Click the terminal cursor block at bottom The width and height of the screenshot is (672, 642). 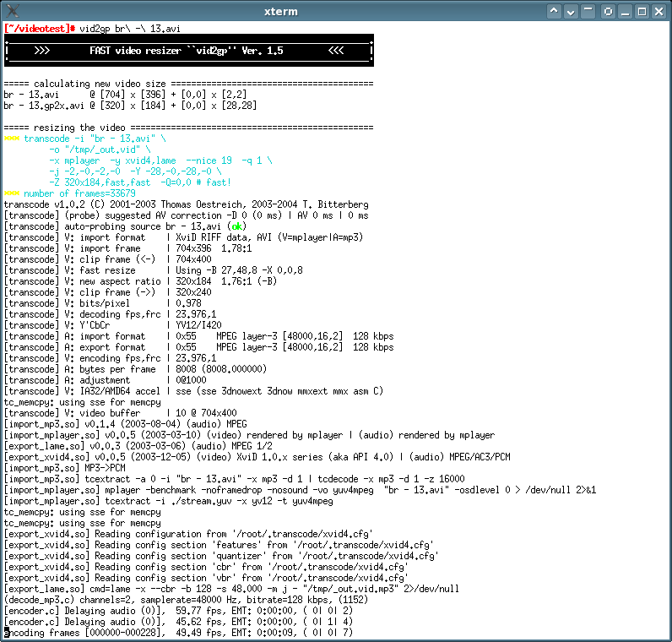coord(7,632)
